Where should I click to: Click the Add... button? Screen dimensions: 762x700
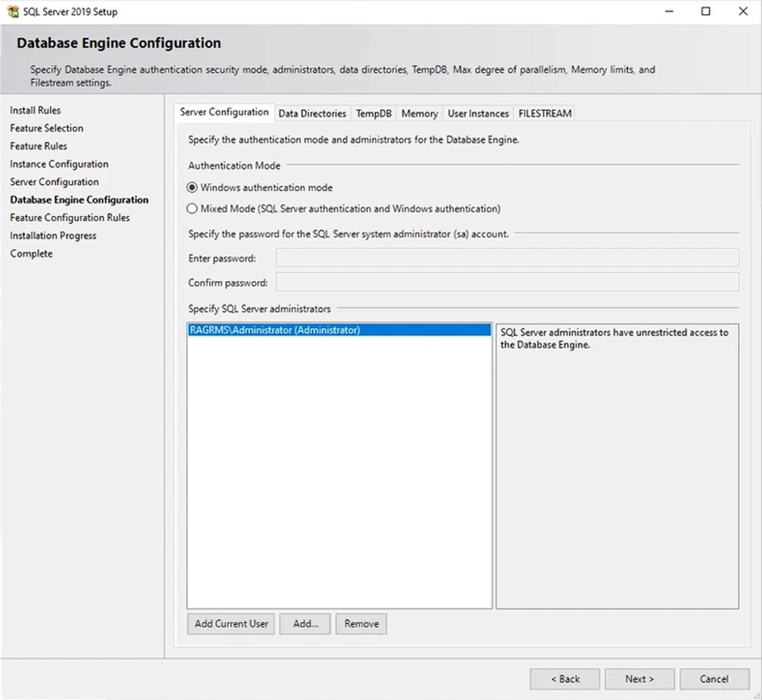[x=305, y=623]
